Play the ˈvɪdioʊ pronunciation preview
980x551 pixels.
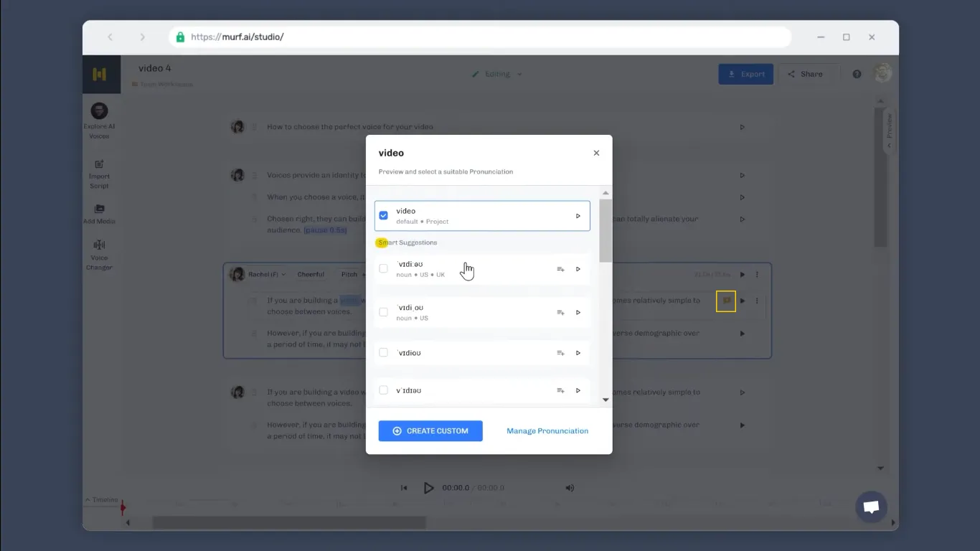click(578, 353)
